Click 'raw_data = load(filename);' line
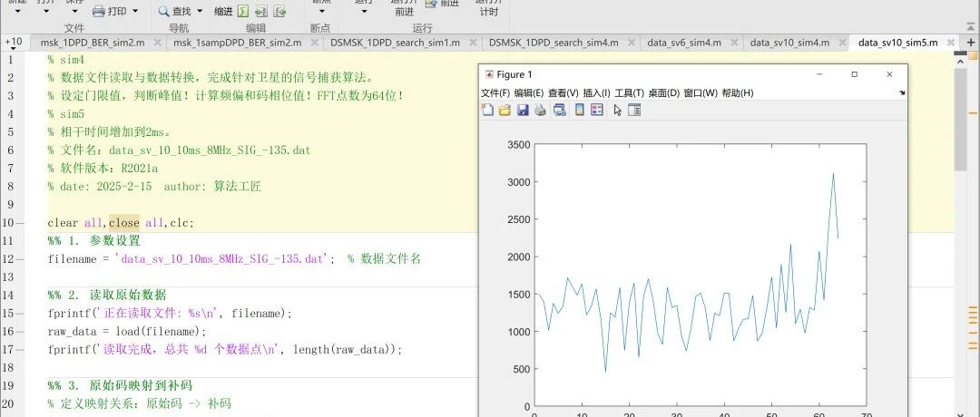This screenshot has width=980, height=417. point(127,332)
